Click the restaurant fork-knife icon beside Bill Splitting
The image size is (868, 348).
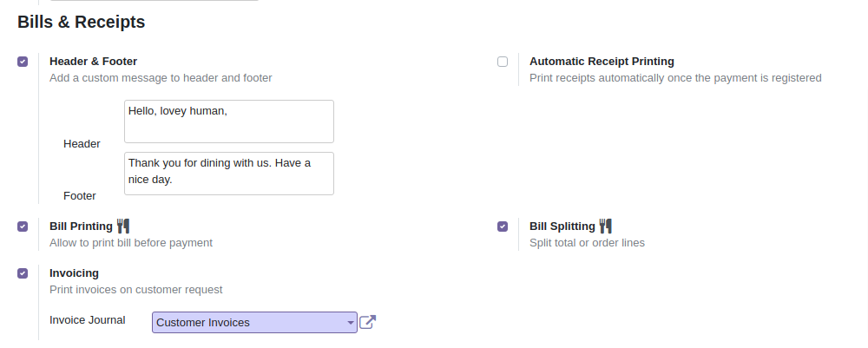pyautogui.click(x=606, y=226)
